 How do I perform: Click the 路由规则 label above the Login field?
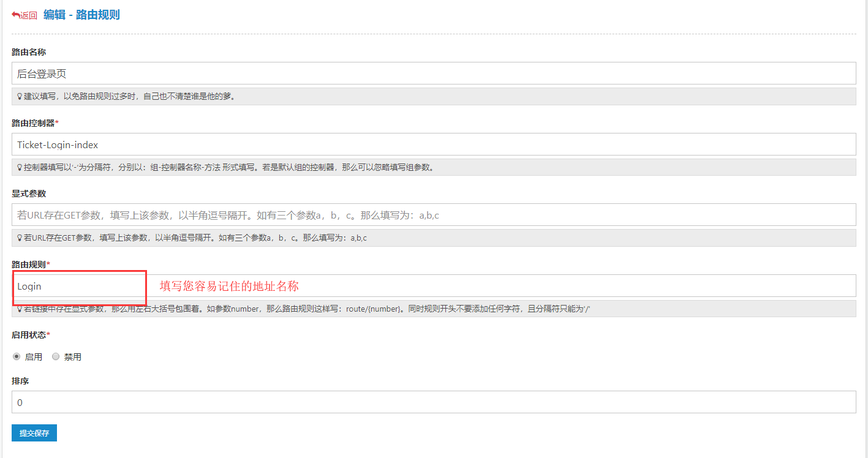click(31, 265)
